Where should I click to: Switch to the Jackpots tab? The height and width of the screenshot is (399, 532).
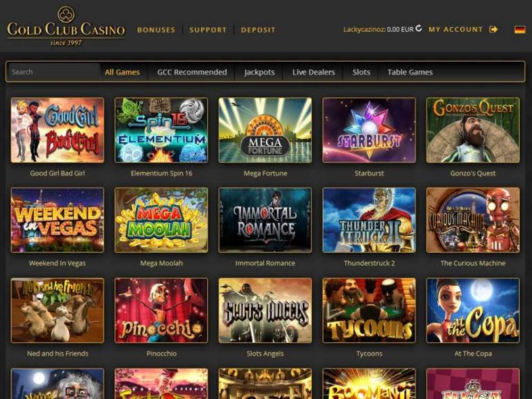[x=259, y=72]
